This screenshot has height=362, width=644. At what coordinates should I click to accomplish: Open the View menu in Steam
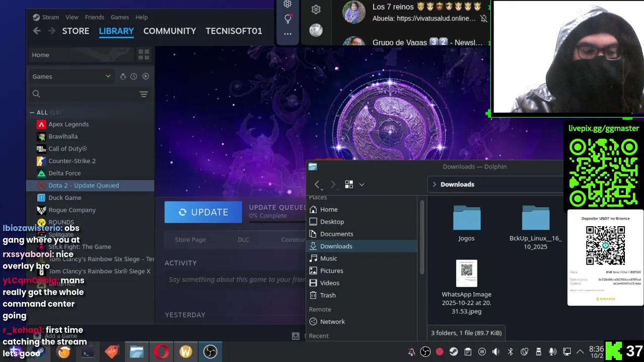pos(72,17)
